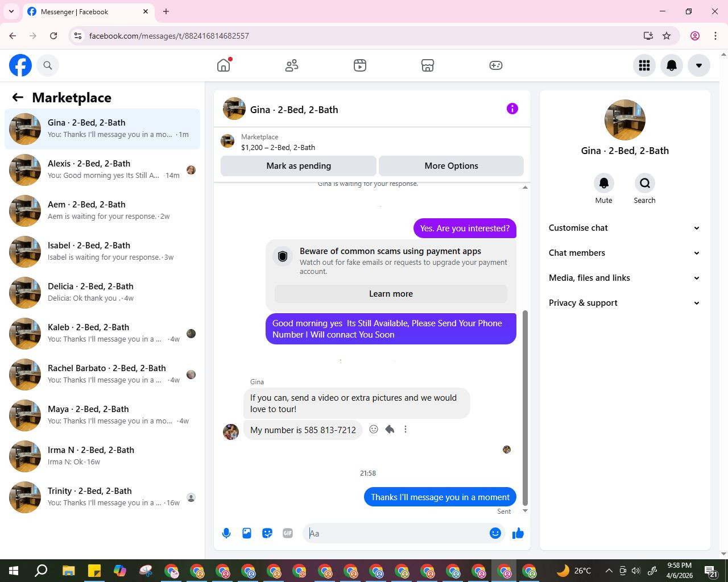Image resolution: width=728 pixels, height=582 pixels.
Task: Click the Mark as pending button
Action: pyautogui.click(x=299, y=166)
